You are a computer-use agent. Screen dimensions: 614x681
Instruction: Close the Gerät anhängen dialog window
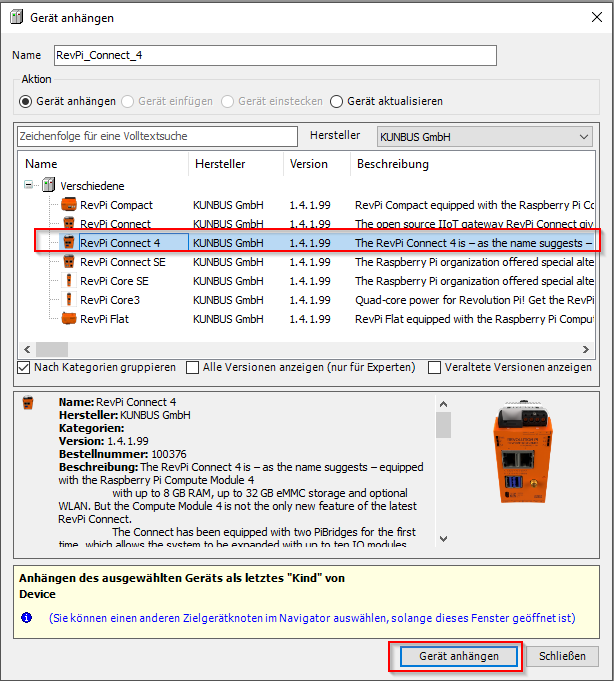pos(597,17)
